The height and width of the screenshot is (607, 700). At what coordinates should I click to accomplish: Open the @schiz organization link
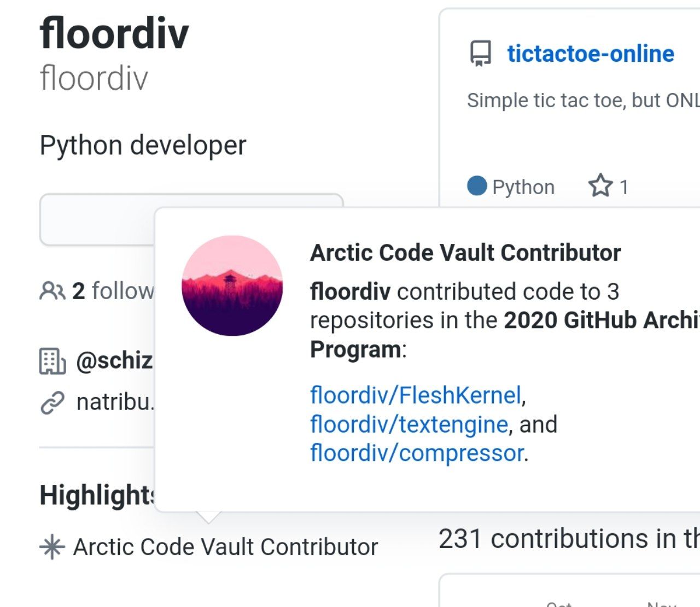pos(115,360)
